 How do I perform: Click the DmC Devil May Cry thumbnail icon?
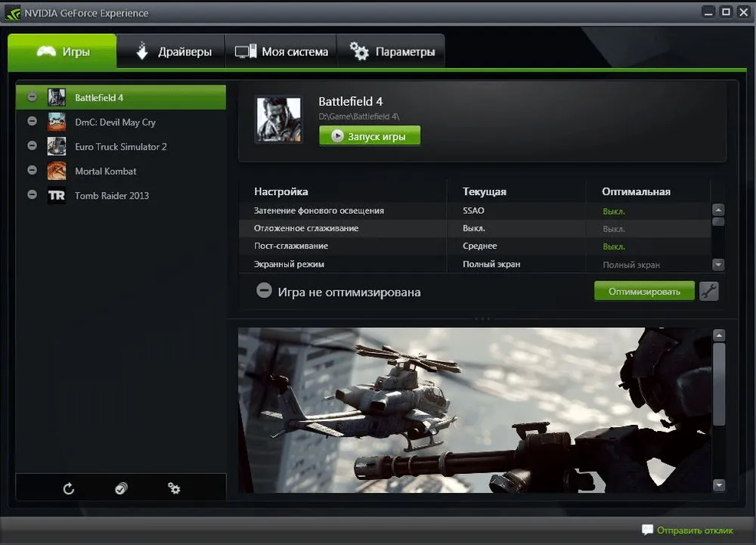[57, 122]
